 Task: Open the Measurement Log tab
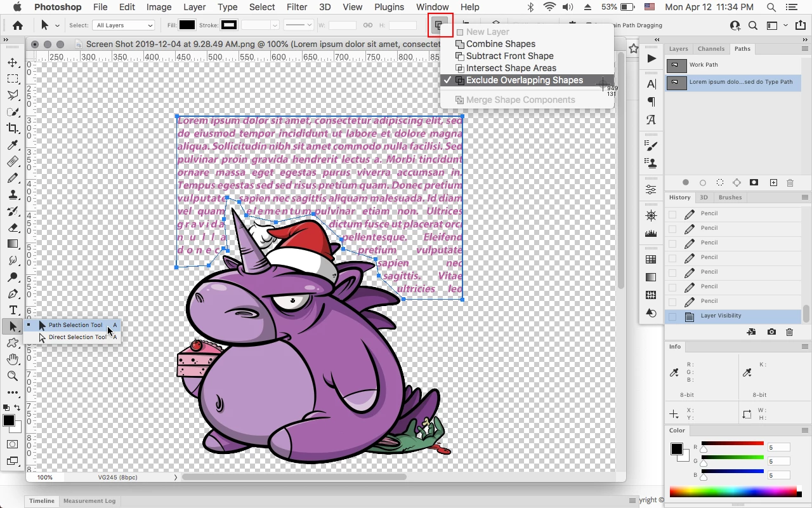coord(89,501)
